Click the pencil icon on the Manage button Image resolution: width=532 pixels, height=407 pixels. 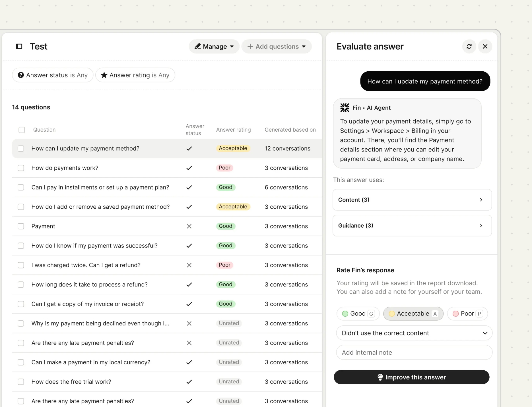click(x=198, y=46)
